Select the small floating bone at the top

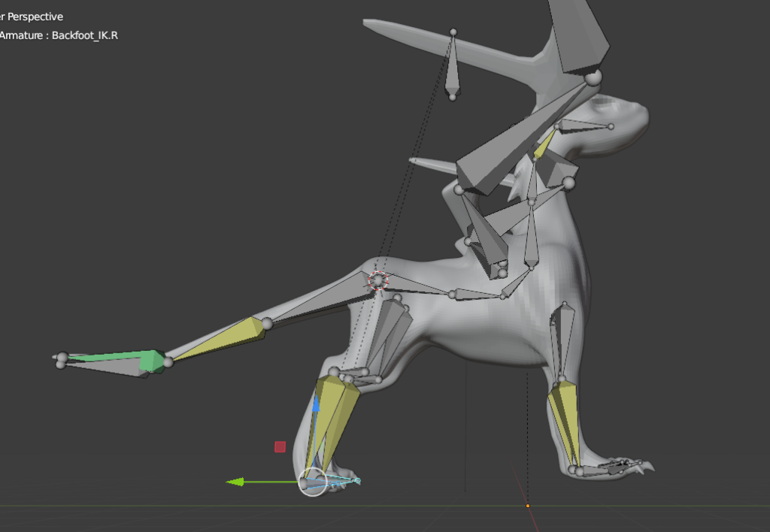(x=452, y=68)
